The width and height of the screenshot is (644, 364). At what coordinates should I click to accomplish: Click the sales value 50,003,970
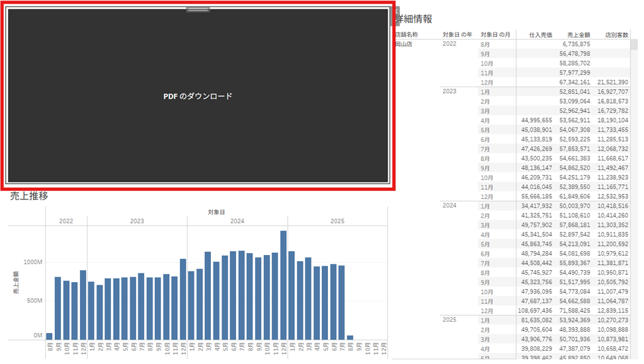click(x=575, y=206)
